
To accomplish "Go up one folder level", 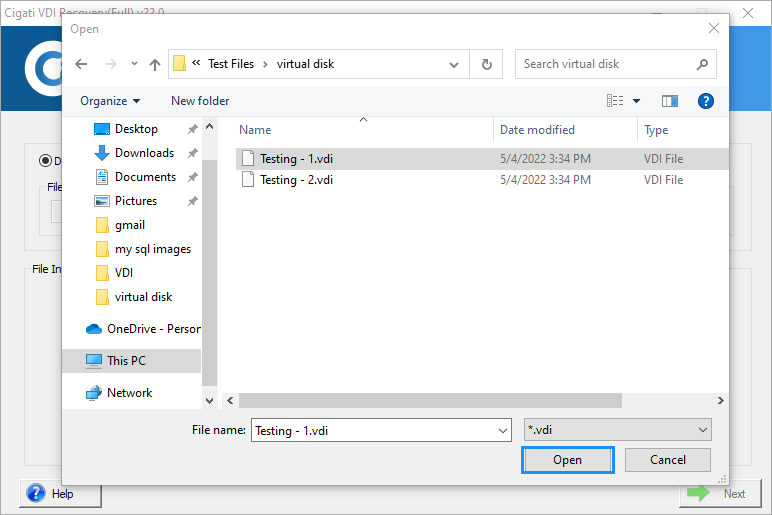I will click(155, 64).
